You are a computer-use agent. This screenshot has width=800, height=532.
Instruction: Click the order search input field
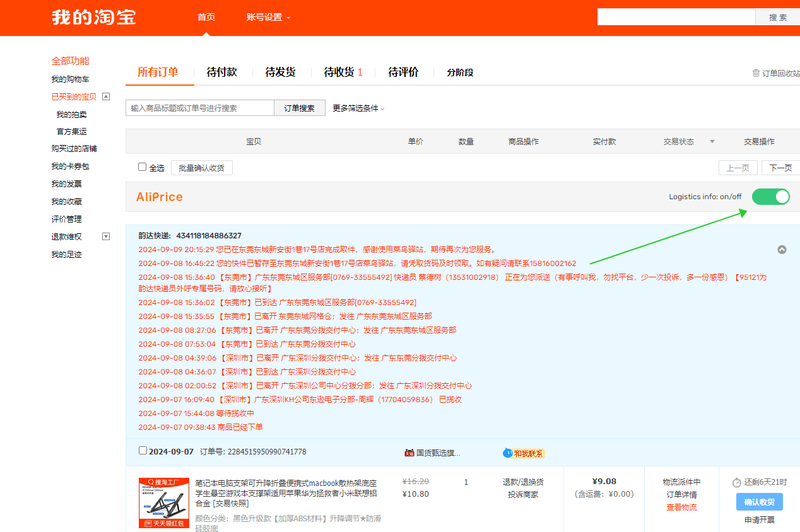[200, 108]
